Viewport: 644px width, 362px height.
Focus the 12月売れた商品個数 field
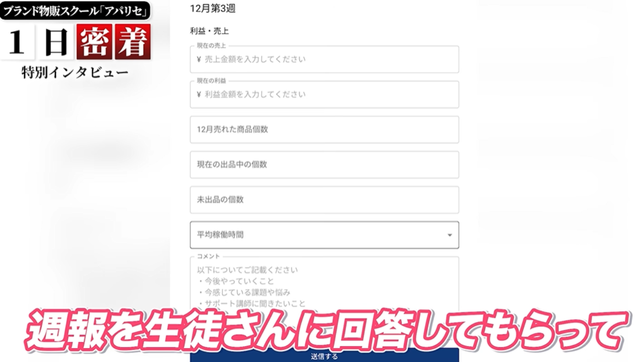click(325, 130)
